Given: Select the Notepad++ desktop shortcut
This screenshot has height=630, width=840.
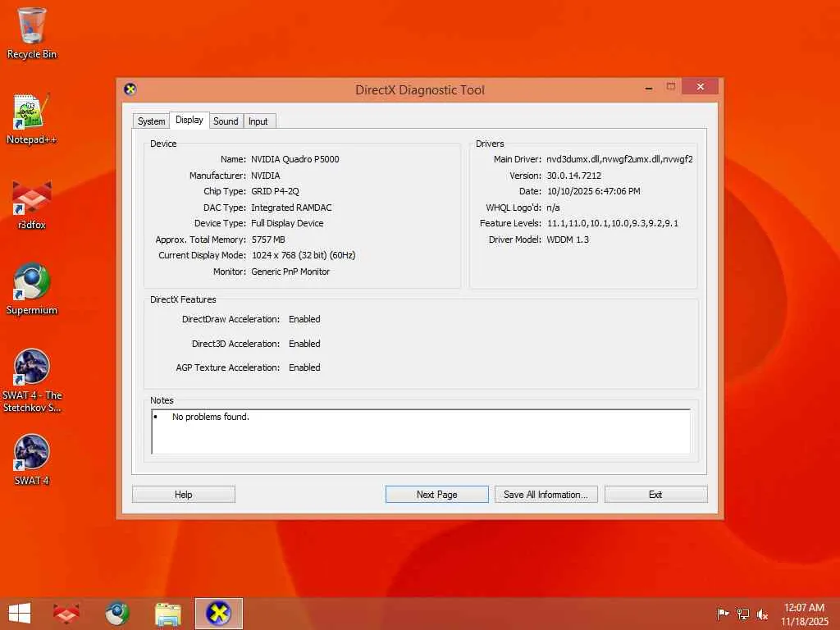Looking at the screenshot, I should pyautogui.click(x=32, y=119).
